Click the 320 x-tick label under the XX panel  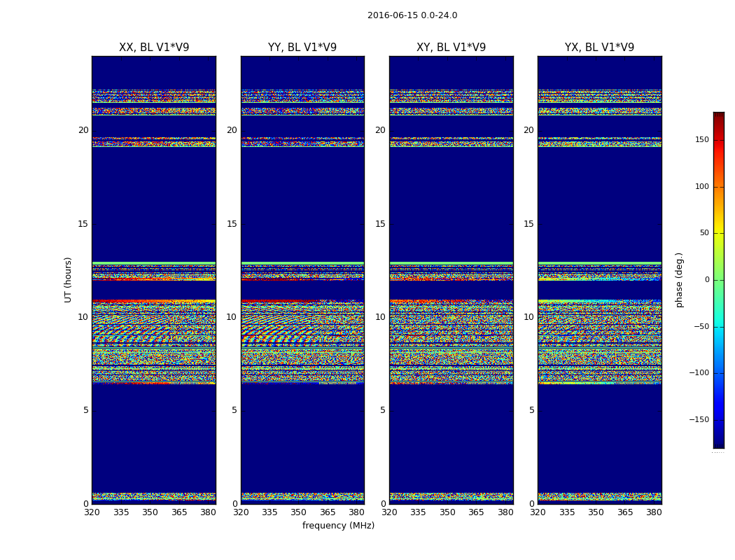[92, 512]
